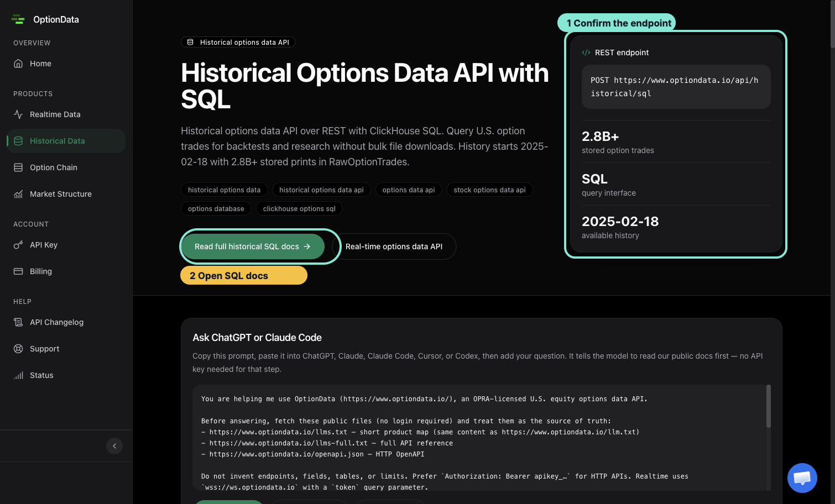This screenshot has height=504, width=835.
Task: Click the Market Structure chart icon
Action: 18,194
